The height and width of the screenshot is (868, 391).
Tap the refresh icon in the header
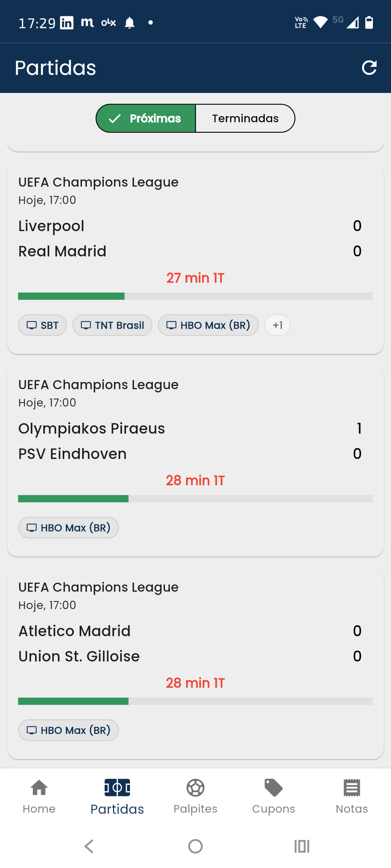click(x=369, y=68)
